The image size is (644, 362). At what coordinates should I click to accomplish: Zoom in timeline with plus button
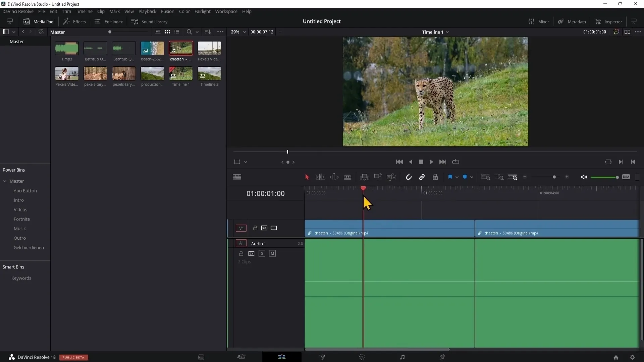click(567, 177)
